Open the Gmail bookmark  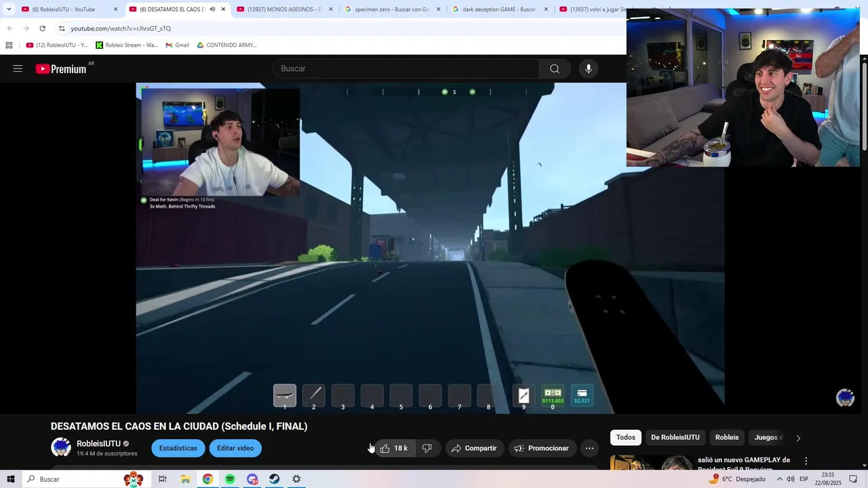(x=178, y=45)
